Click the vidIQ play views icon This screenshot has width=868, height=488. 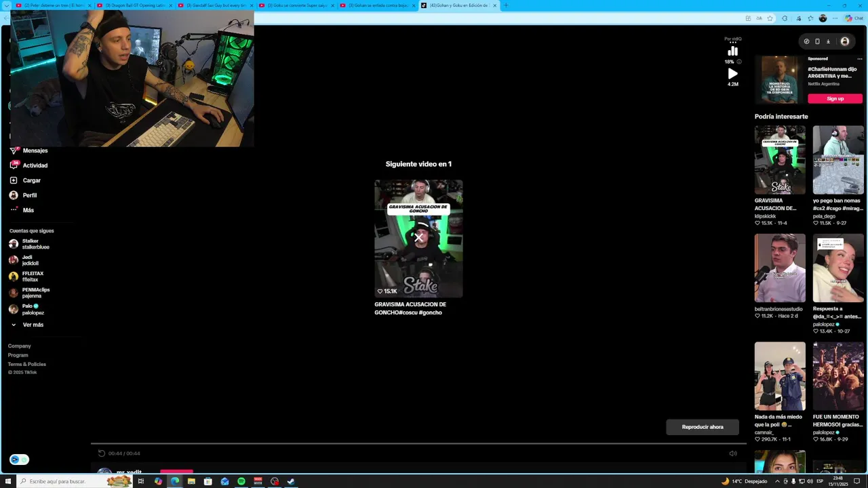(733, 73)
